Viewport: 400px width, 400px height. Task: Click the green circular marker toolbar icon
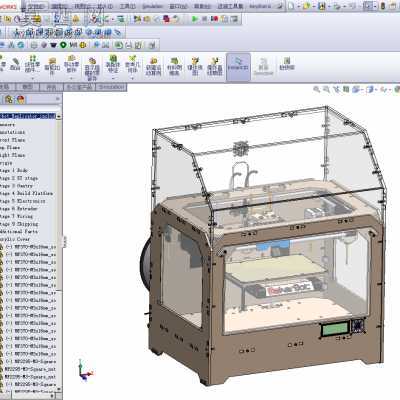(63, 45)
